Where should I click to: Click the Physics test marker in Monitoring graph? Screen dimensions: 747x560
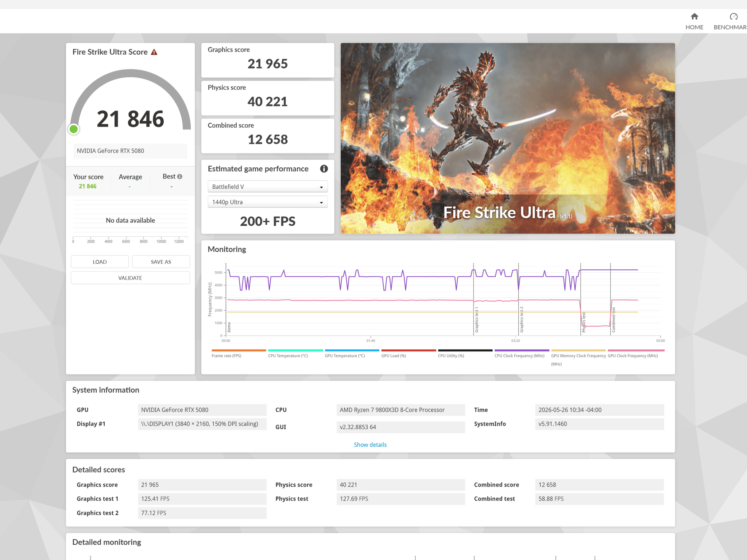click(584, 322)
